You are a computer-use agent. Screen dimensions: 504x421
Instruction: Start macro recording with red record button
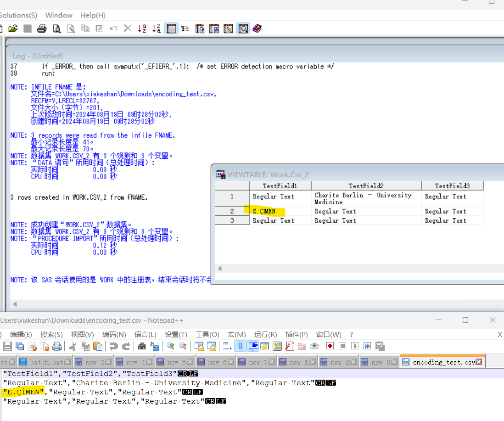[330, 346]
